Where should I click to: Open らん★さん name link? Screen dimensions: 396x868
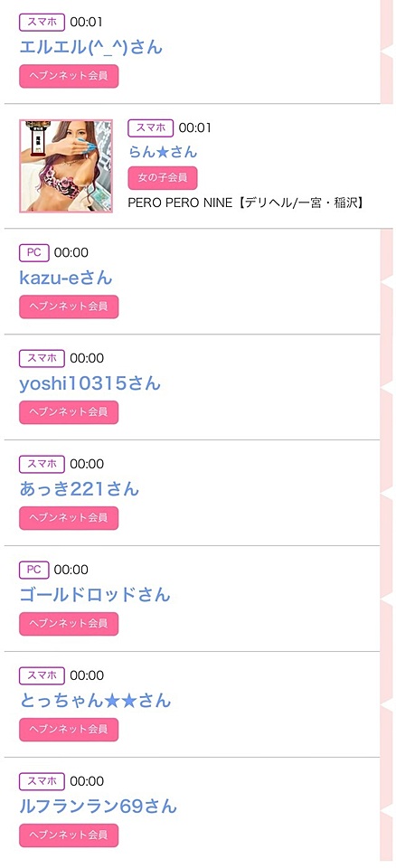pos(162,152)
